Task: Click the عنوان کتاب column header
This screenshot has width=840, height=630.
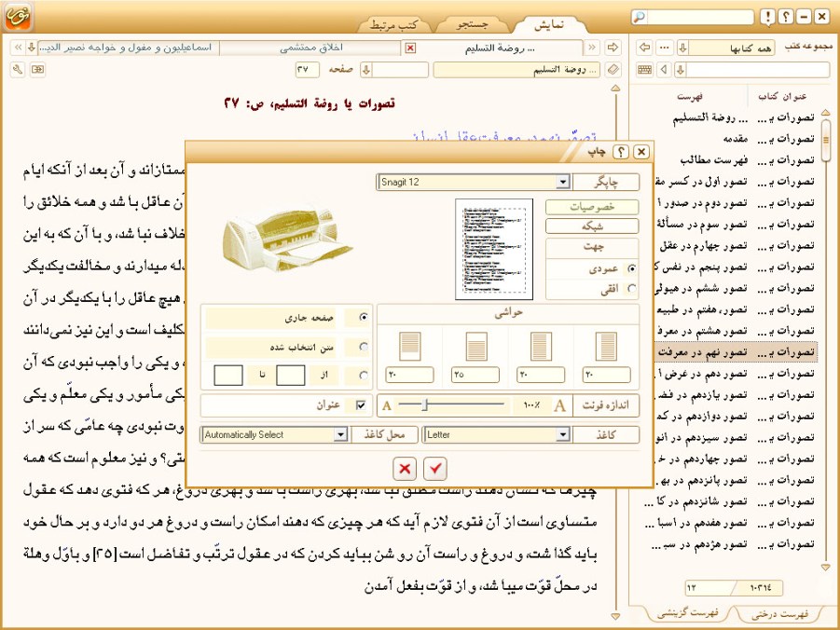Action: (782, 96)
